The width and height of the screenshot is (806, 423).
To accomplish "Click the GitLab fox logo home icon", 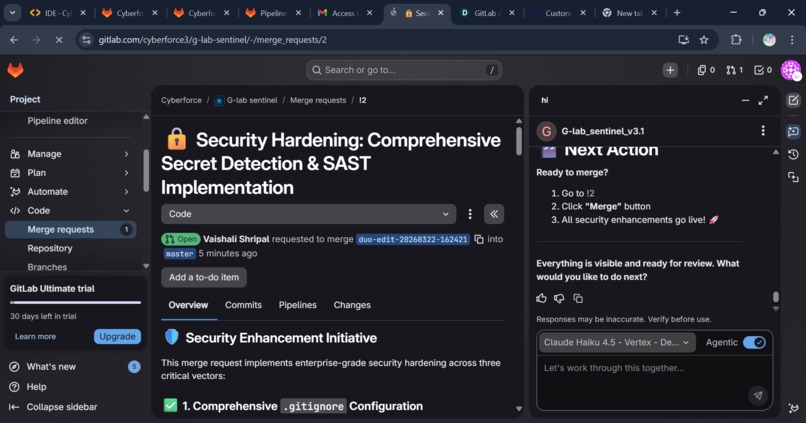I will [15, 70].
